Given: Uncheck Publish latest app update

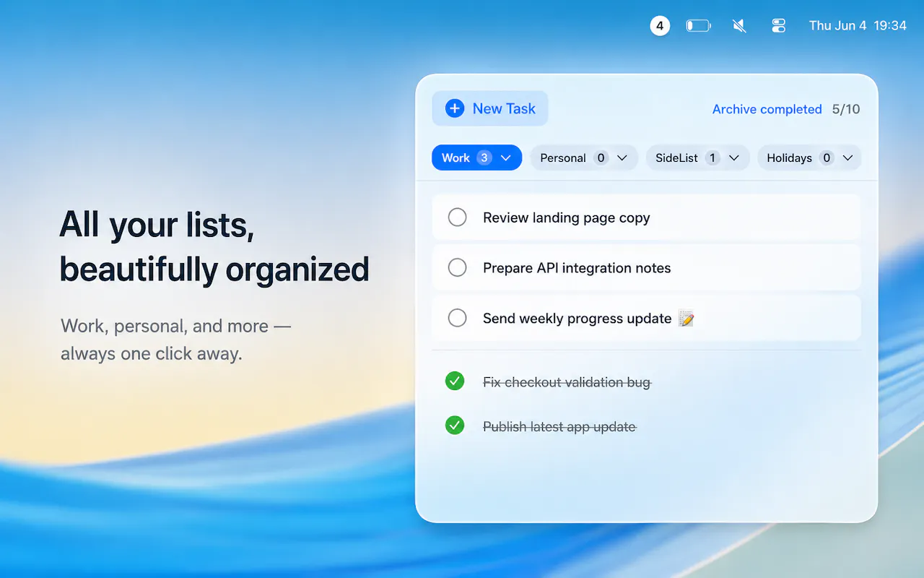Looking at the screenshot, I should 455,426.
